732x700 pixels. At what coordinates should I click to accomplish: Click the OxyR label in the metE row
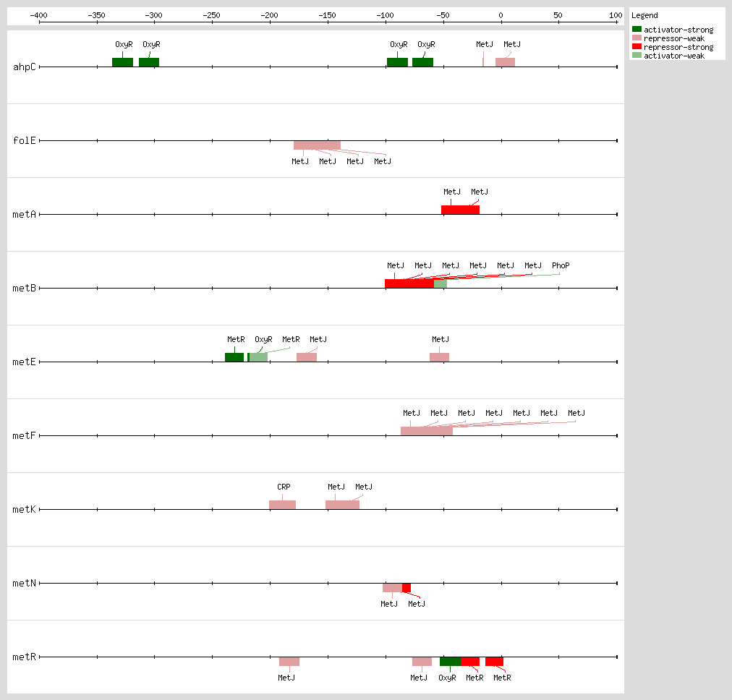pyautogui.click(x=264, y=339)
